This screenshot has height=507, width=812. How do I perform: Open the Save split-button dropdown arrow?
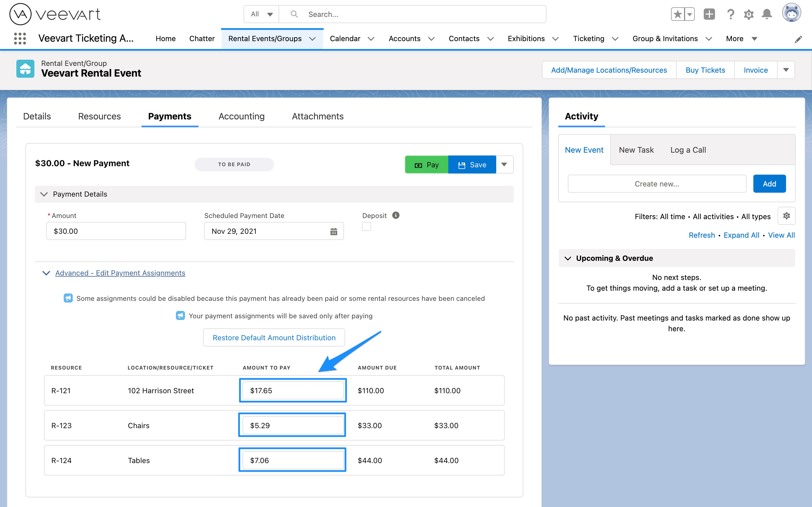(504, 164)
